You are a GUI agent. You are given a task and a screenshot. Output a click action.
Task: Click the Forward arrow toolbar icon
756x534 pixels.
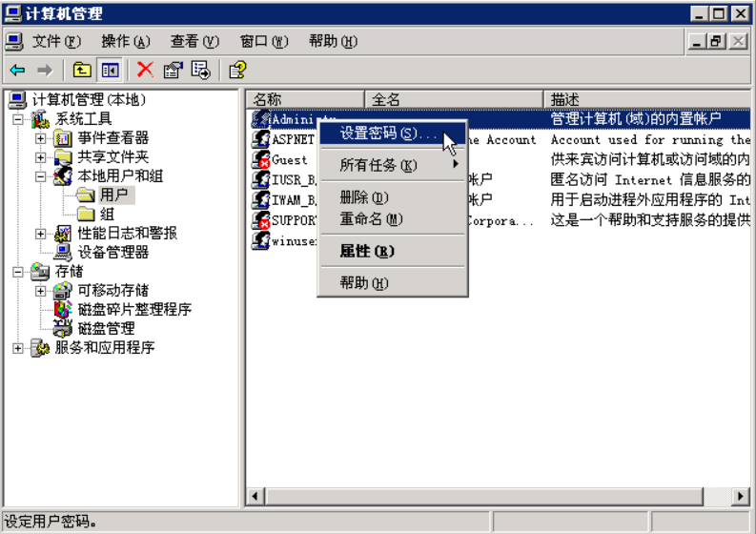click(45, 71)
